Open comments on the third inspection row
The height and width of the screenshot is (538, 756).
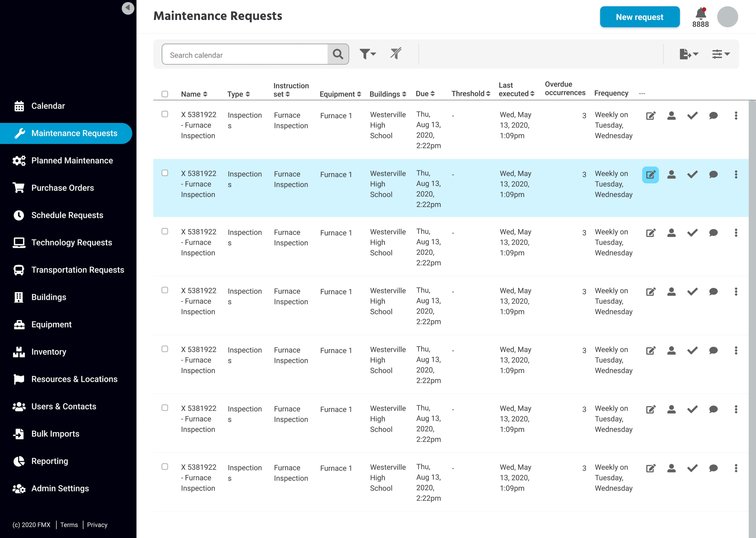(x=713, y=233)
